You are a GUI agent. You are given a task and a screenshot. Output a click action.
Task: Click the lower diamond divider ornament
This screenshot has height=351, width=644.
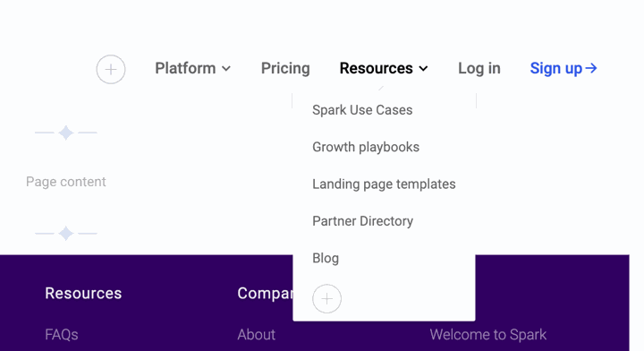65,234
